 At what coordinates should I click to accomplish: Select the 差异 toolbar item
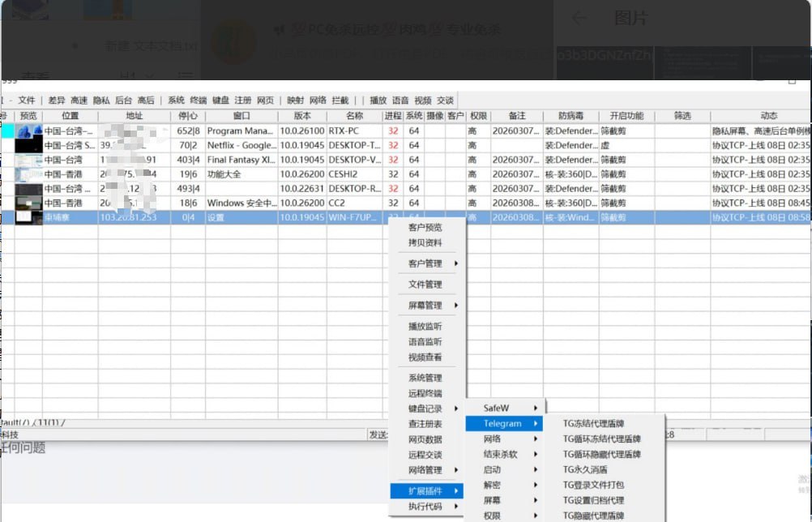(x=57, y=101)
